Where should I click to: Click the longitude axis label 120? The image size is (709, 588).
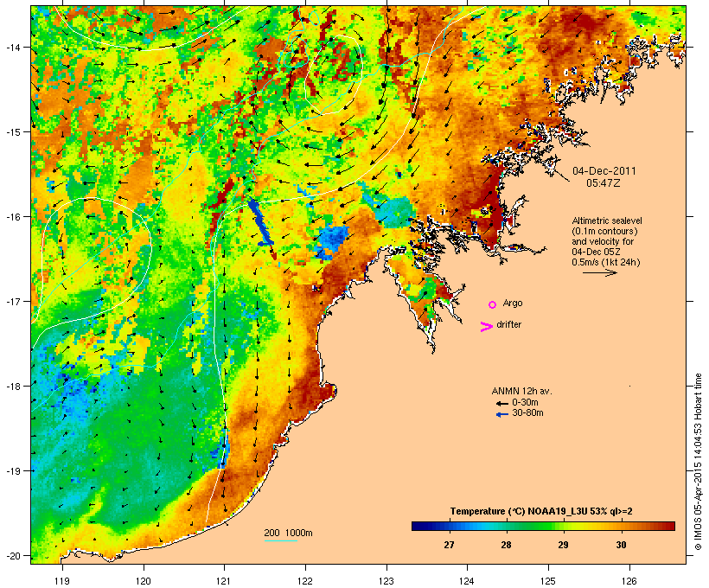144,581
